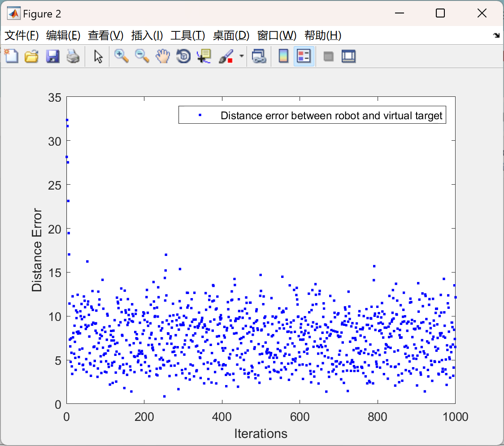Create a new figure with toolbar icon
This screenshot has height=446, width=504.
pyautogui.click(x=12, y=56)
